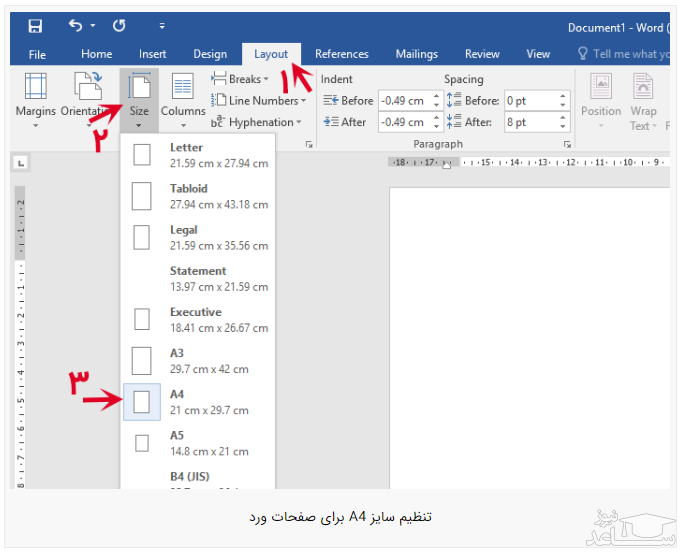Click the Save icon in title bar
Viewport: 682px width, 552px height.
click(35, 26)
